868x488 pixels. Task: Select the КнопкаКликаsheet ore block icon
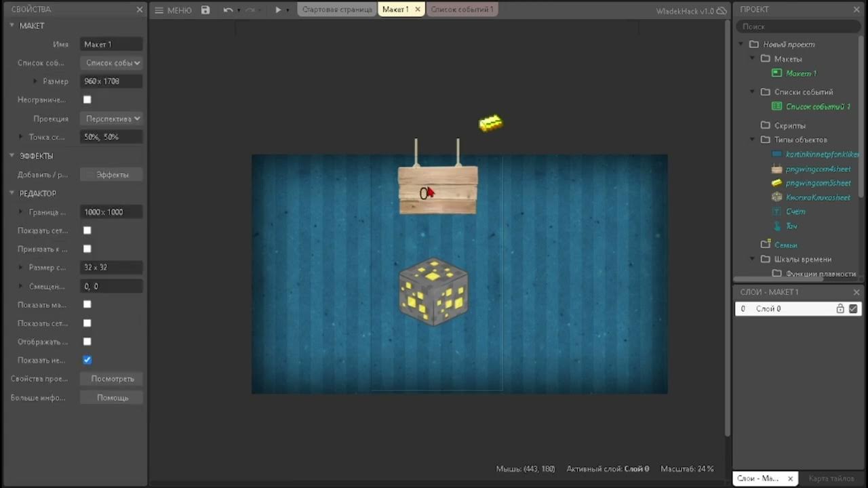[x=777, y=197]
